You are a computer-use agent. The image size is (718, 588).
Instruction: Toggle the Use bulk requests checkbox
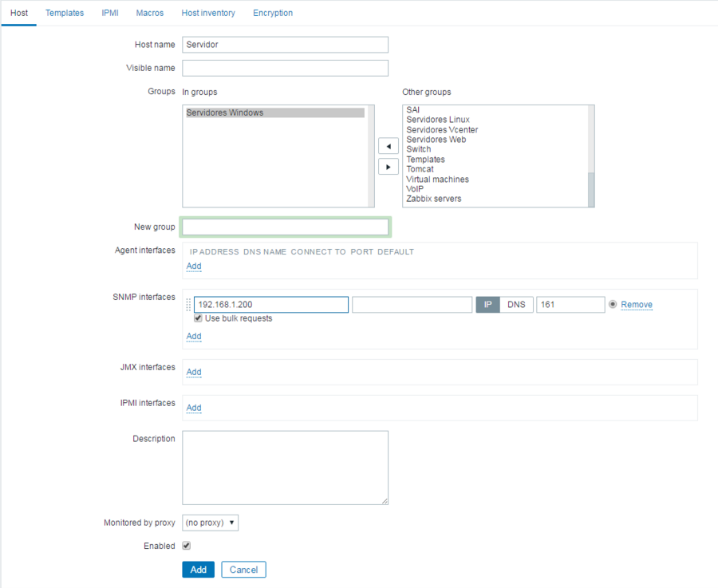199,318
